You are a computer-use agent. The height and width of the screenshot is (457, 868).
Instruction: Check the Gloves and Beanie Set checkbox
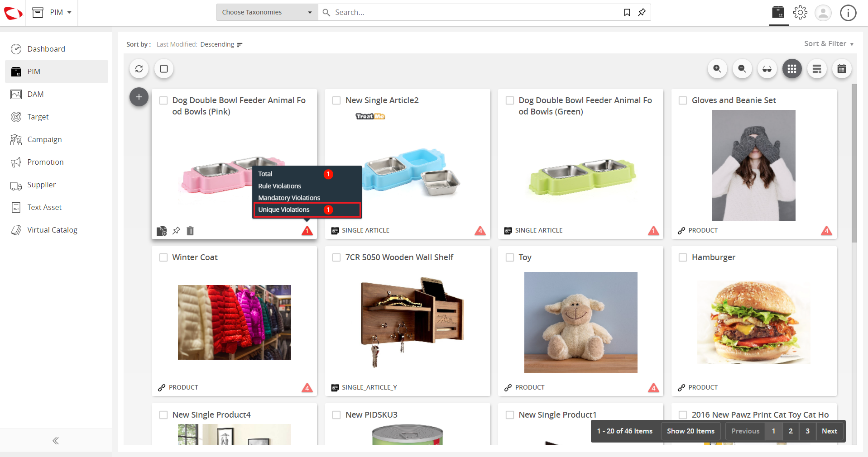[x=683, y=100]
